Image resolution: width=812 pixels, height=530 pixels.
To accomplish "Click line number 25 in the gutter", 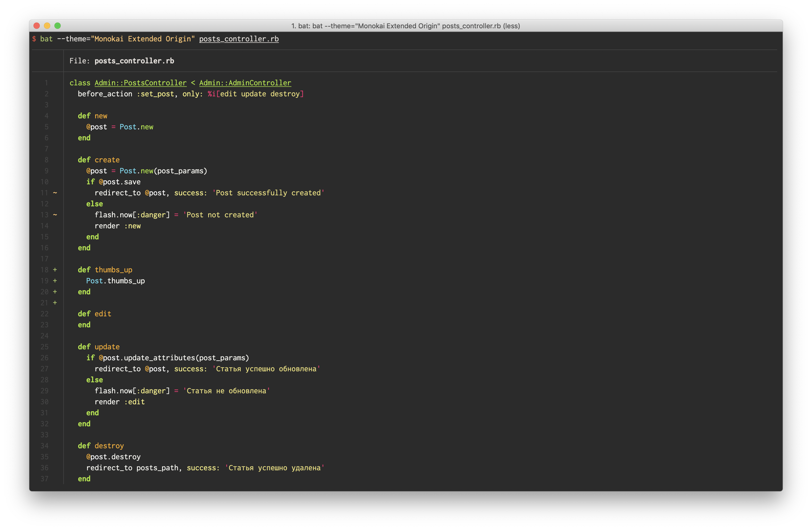I will point(45,347).
